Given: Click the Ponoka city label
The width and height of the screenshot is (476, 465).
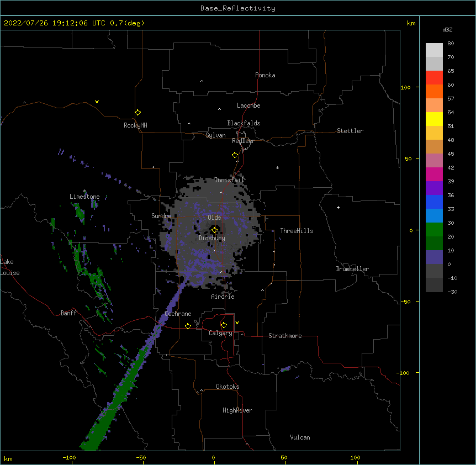Looking at the screenshot, I should point(265,75).
